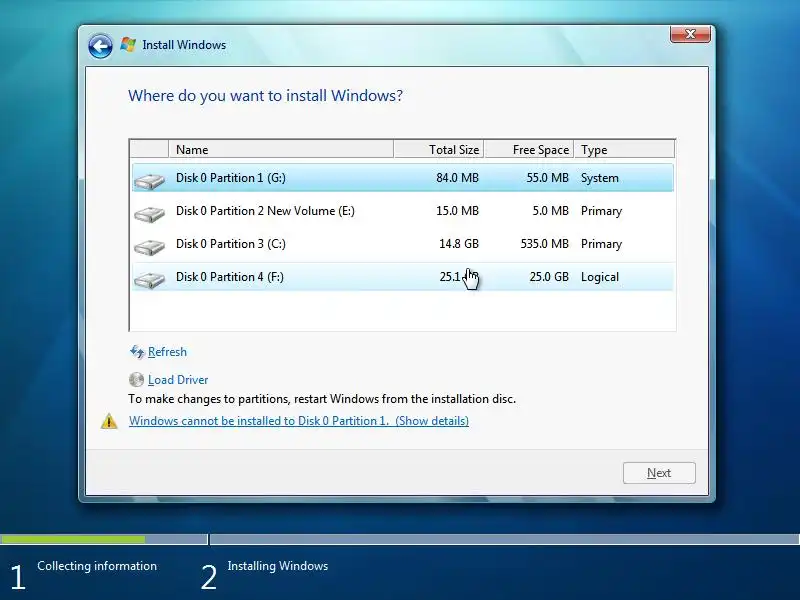
Task: Sort by the Name column header
Action: (281, 149)
